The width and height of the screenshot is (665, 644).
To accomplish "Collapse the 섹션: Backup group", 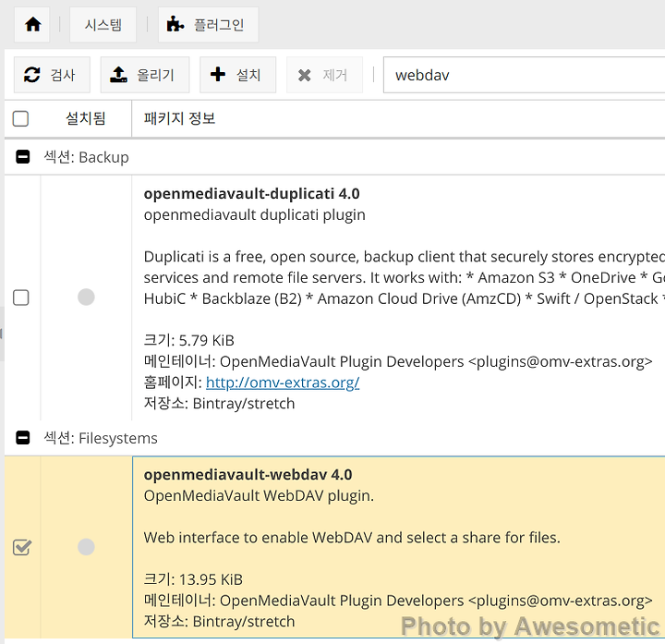I will tap(23, 157).
